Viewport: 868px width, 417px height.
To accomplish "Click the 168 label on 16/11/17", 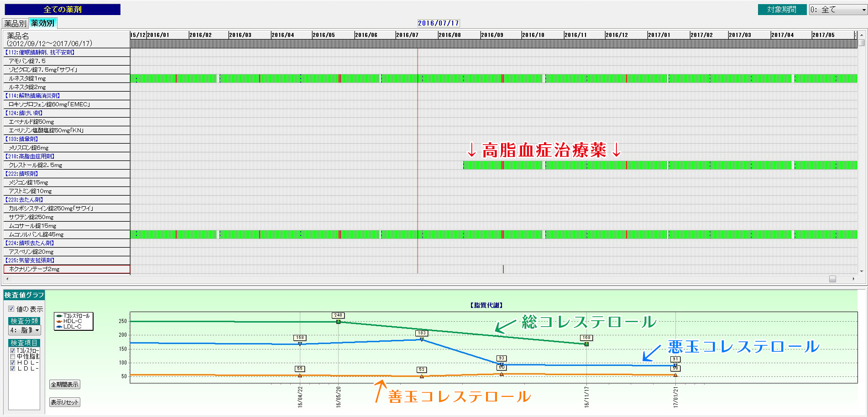I will tap(586, 338).
